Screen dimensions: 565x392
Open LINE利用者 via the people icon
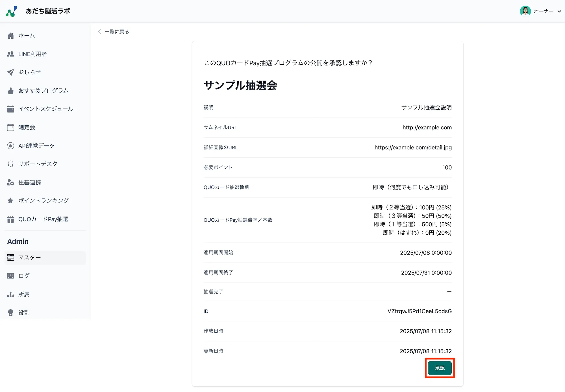click(x=11, y=54)
